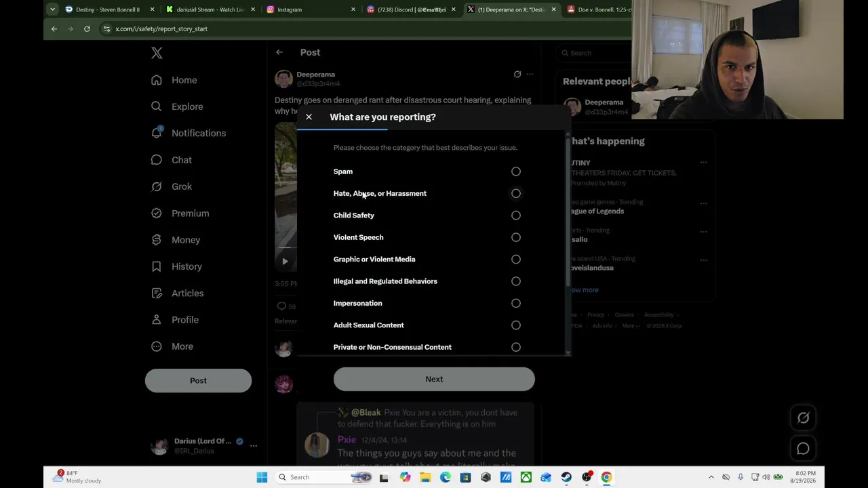Screen dimensions: 868x488
Task: Choose the Impersonation radio button
Action: 516,303
